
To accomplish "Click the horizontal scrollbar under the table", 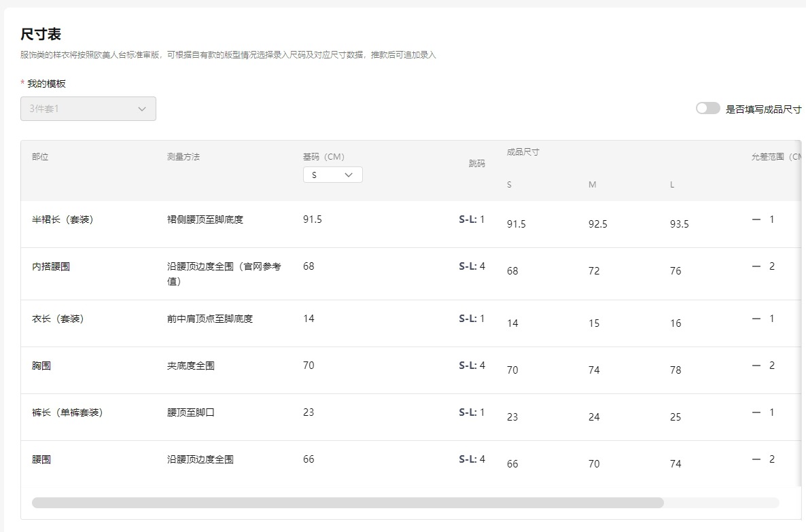I will coord(347,503).
